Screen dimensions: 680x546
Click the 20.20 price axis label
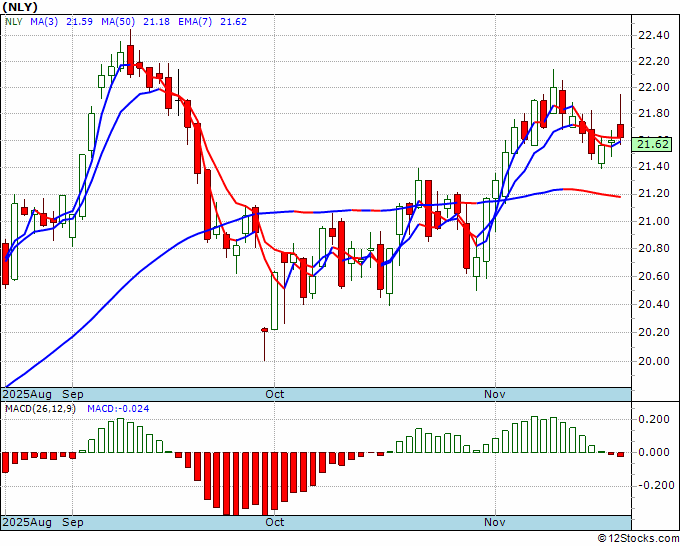pyautogui.click(x=654, y=332)
